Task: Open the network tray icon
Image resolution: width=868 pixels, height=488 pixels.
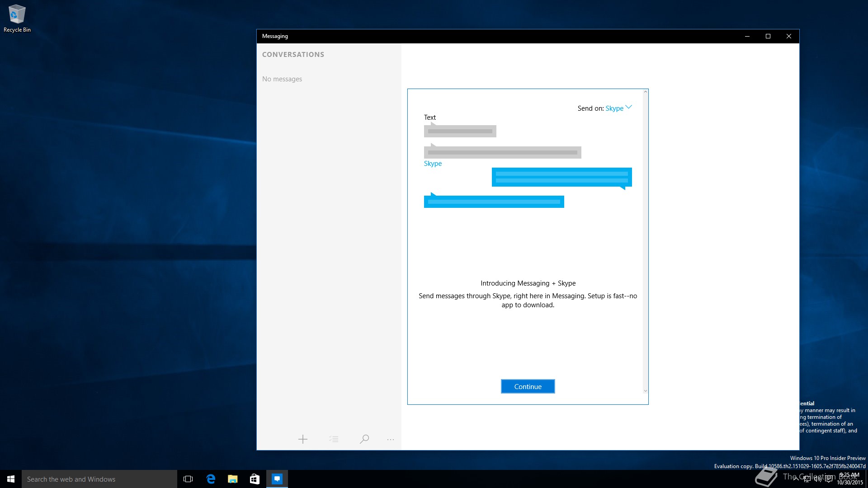Action: 807,479
